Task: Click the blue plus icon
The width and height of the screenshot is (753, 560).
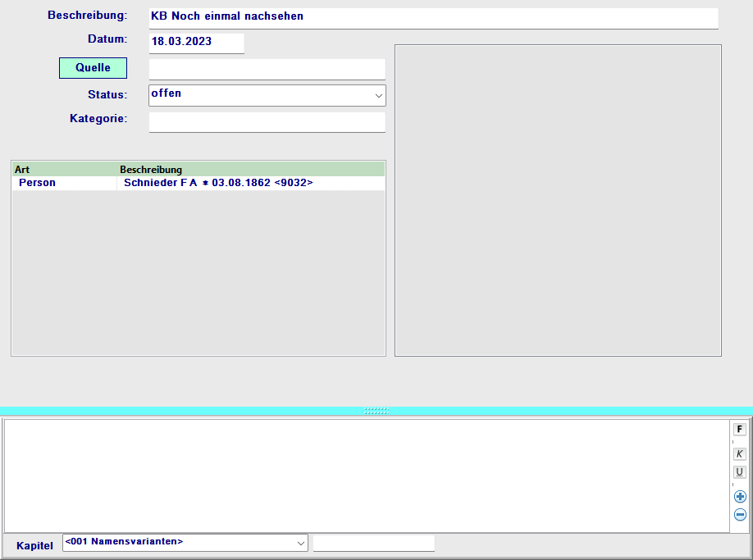Action: pyautogui.click(x=740, y=497)
